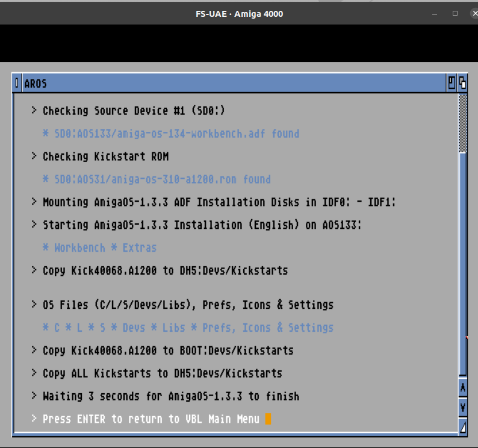The height and width of the screenshot is (448, 478).
Task: Click the AROS window title bar
Action: 233,83
